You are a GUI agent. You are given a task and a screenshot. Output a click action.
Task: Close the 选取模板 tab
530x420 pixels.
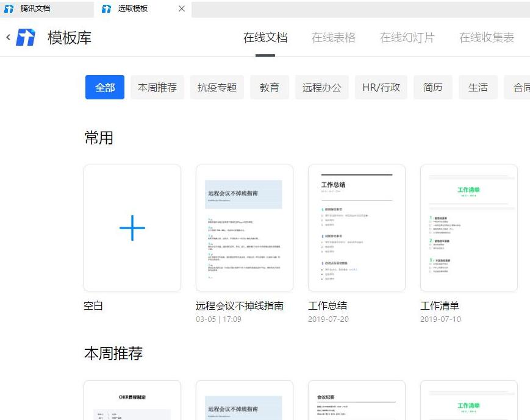click(x=180, y=9)
